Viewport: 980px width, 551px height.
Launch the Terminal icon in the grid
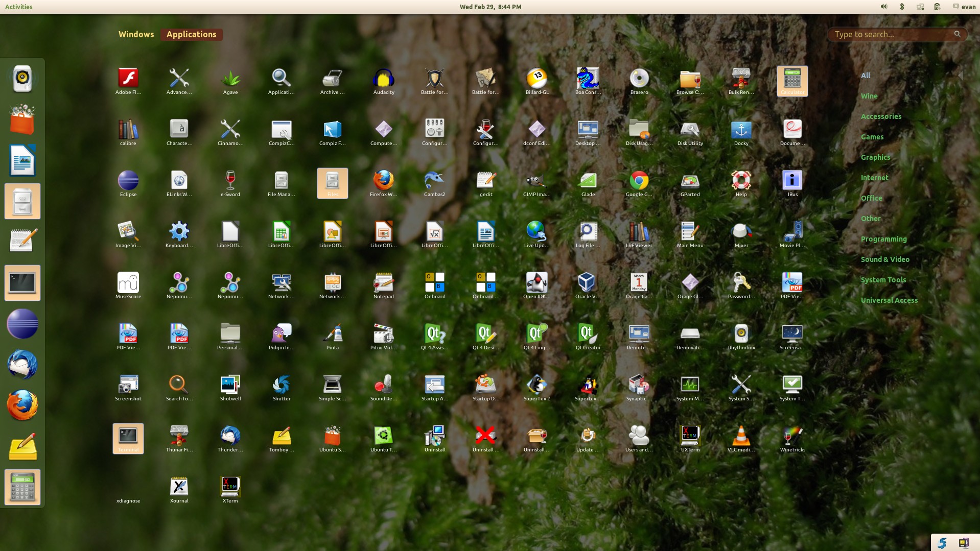(128, 439)
